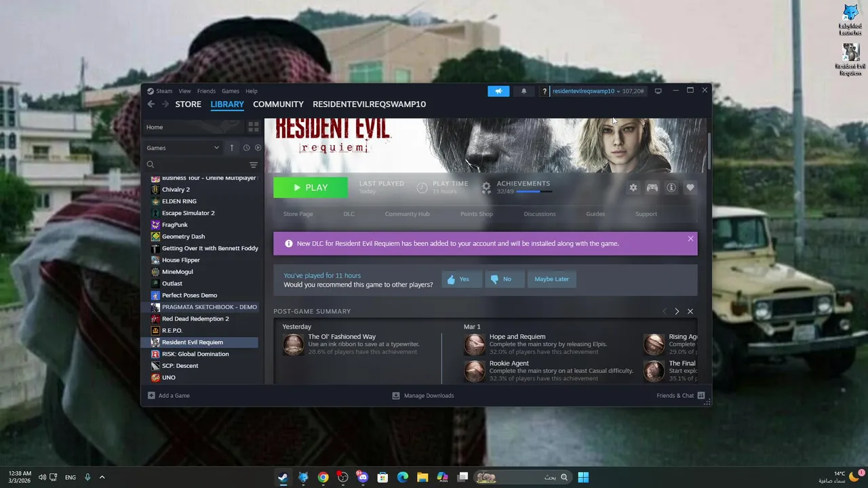Click the green PLAY button

(x=311, y=188)
